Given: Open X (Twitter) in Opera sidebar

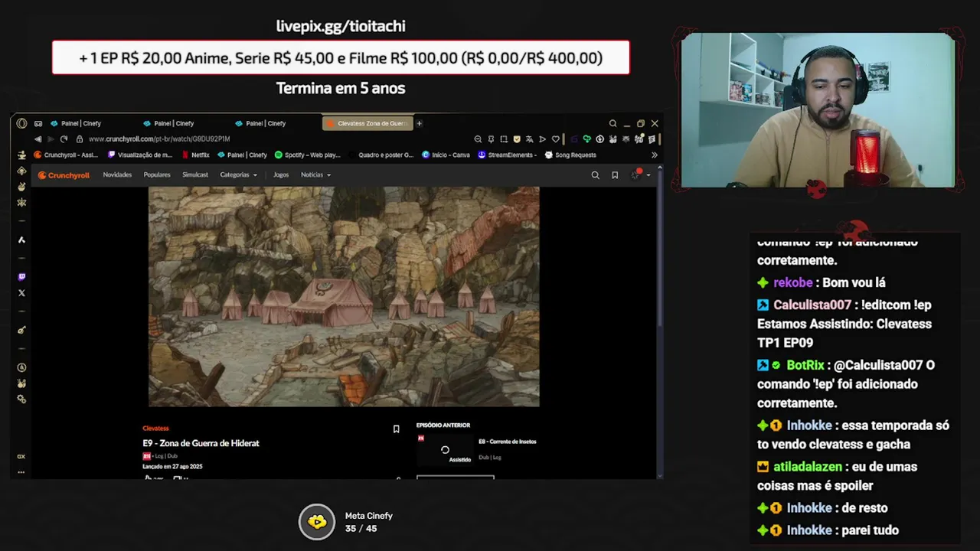Looking at the screenshot, I should [21, 293].
